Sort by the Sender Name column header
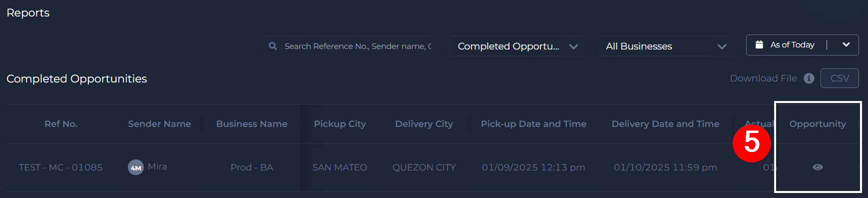This screenshot has width=868, height=198. [x=159, y=124]
